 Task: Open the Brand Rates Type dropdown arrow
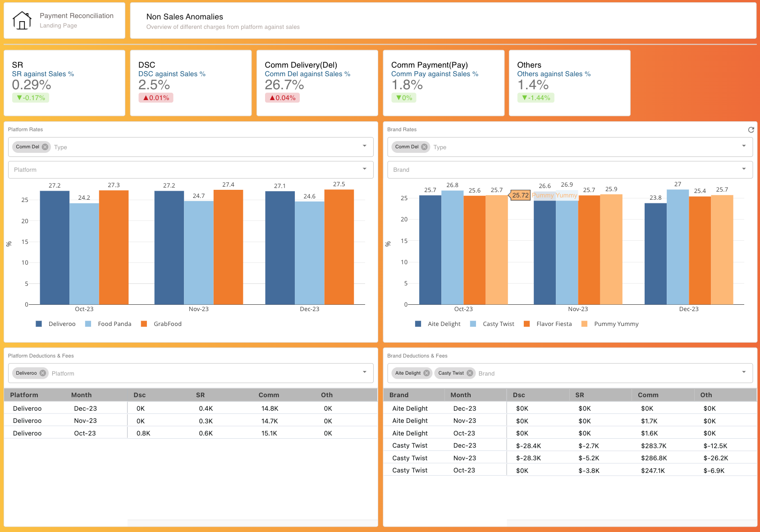click(x=744, y=146)
